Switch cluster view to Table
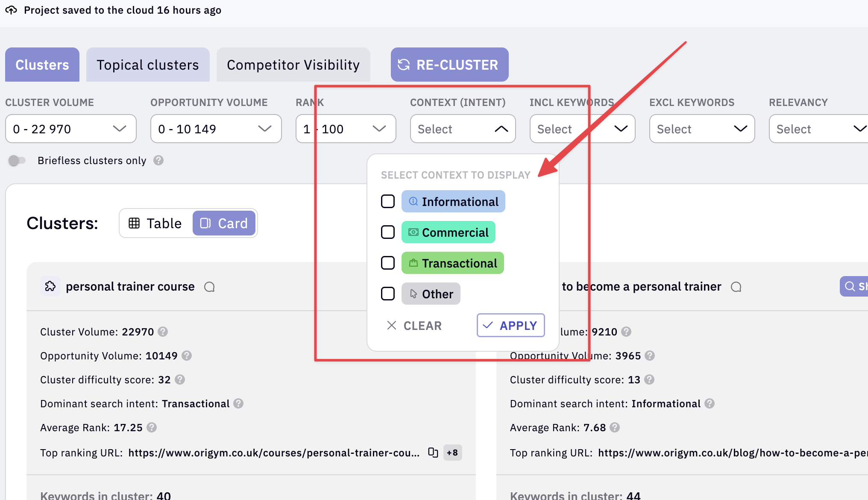Image resolution: width=868 pixels, height=500 pixels. point(155,223)
